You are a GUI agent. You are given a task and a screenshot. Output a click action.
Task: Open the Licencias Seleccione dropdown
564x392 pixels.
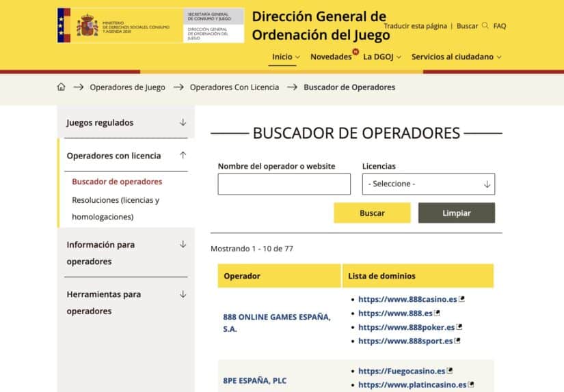429,184
